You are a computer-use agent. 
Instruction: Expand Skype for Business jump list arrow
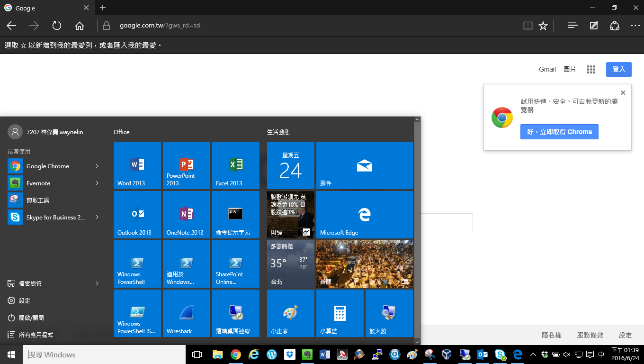(x=97, y=217)
